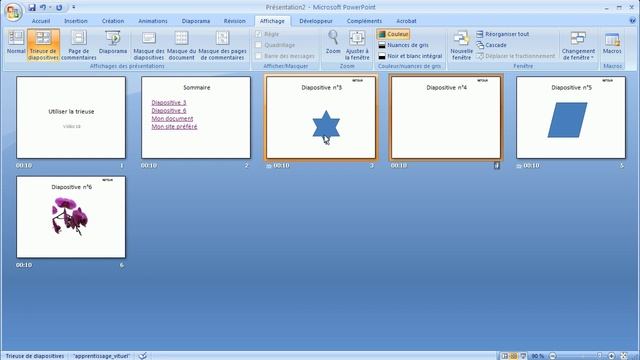Viewport: 640px width, 360px height.
Task: Select slide 2 'Sommaire' thumbnail
Action: point(196,118)
